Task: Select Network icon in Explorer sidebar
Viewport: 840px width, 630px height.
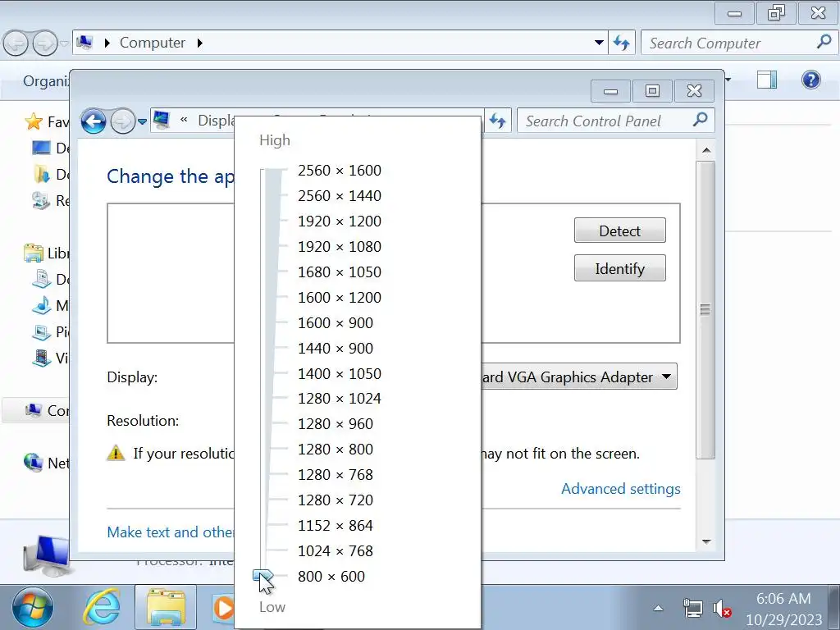Action: click(x=33, y=463)
